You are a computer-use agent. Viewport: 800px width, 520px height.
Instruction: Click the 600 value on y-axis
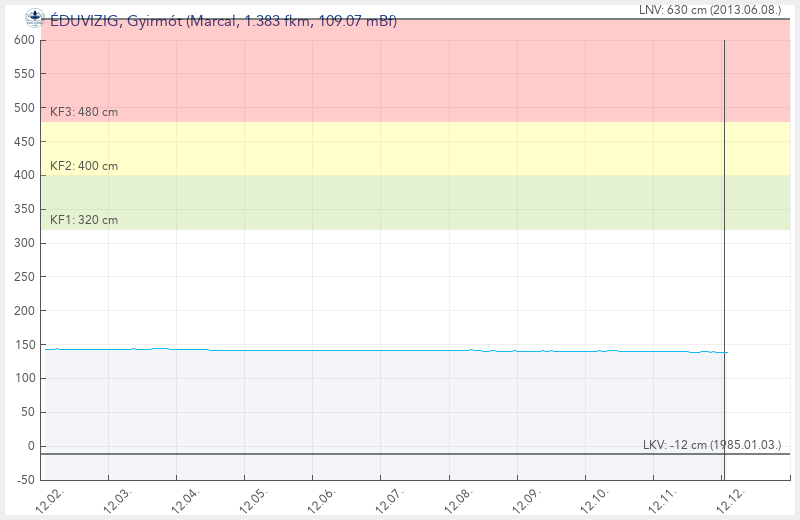24,40
